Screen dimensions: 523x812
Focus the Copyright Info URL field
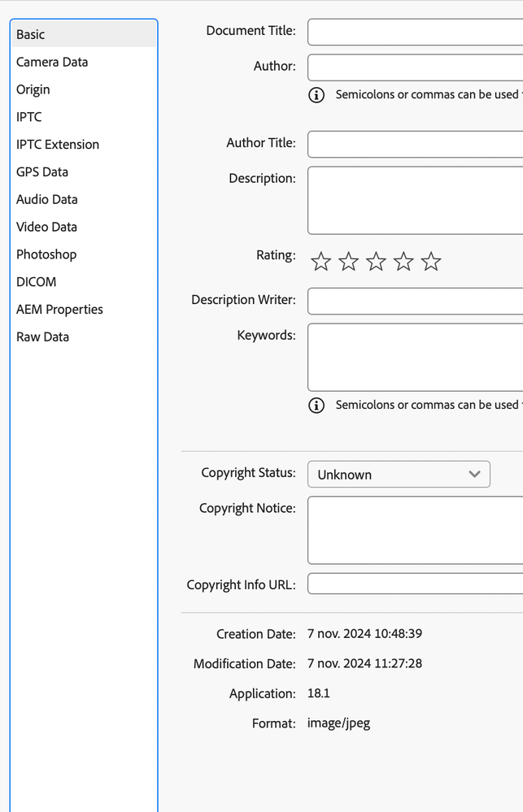[x=415, y=584]
